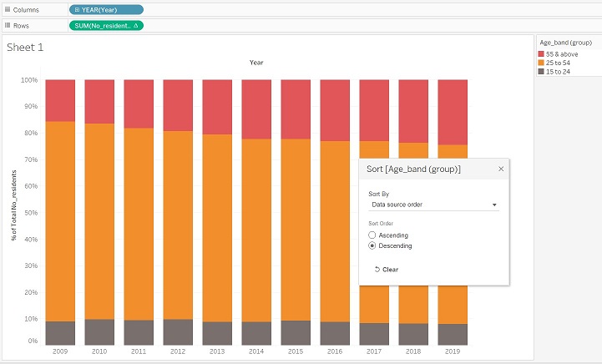602x364 pixels.
Task: Click the Rows shelf icon
Action: click(7, 26)
